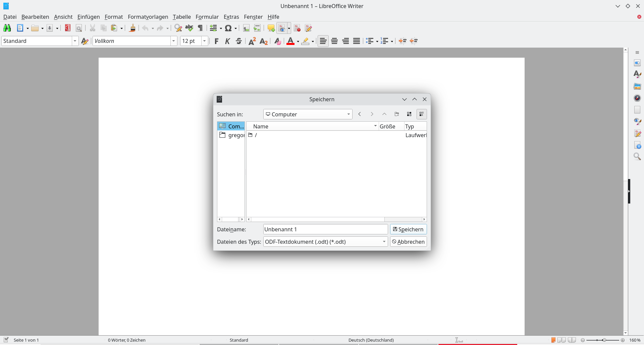The width and height of the screenshot is (644, 345).
Task: Expand unordered list dropdown arrow
Action: pos(377,42)
